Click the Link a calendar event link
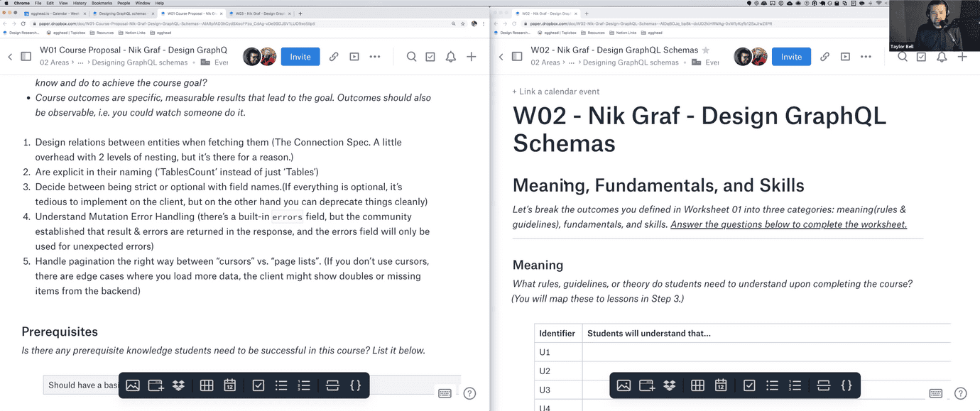 (x=556, y=91)
